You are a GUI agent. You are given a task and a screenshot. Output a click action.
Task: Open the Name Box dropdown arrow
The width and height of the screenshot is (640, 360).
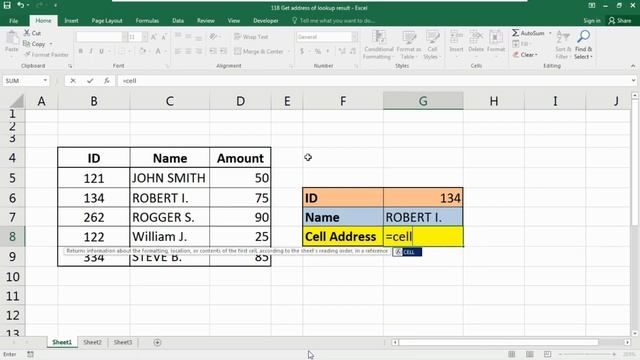tap(45, 81)
